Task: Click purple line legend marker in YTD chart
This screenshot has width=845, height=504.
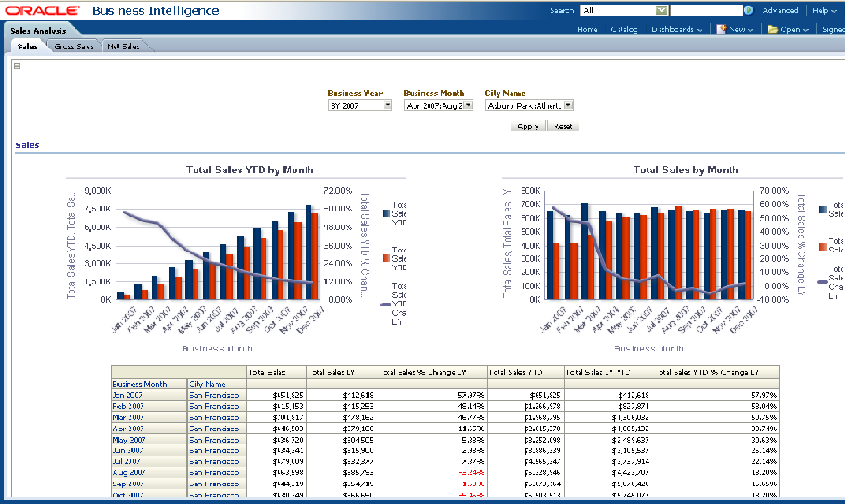Action: coord(386,305)
